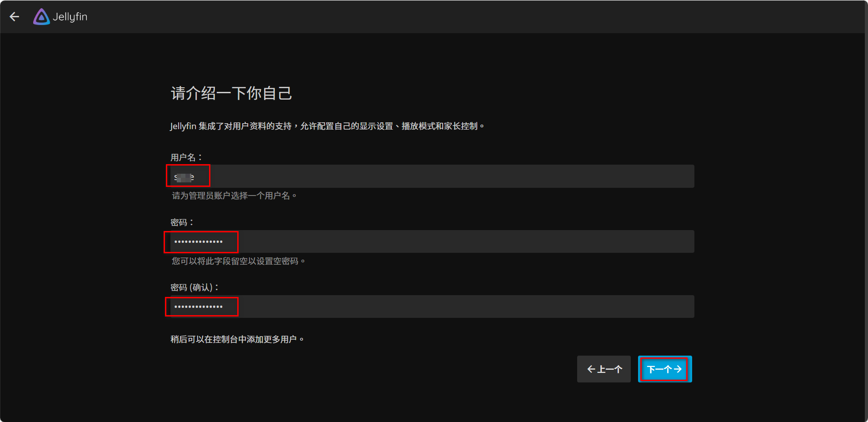Screen dimensions: 868x422
Task: Click the Jellyfin description paragraph about 用户资料
Action: [327, 126]
